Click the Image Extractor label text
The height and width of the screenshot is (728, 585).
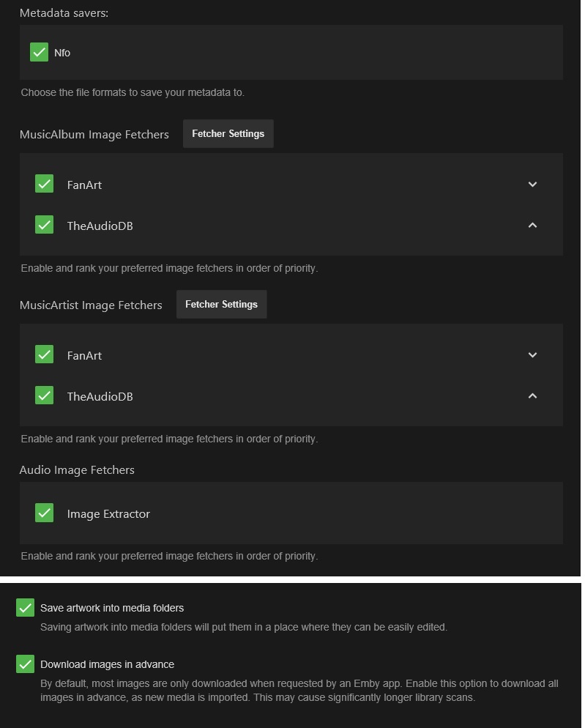click(108, 514)
